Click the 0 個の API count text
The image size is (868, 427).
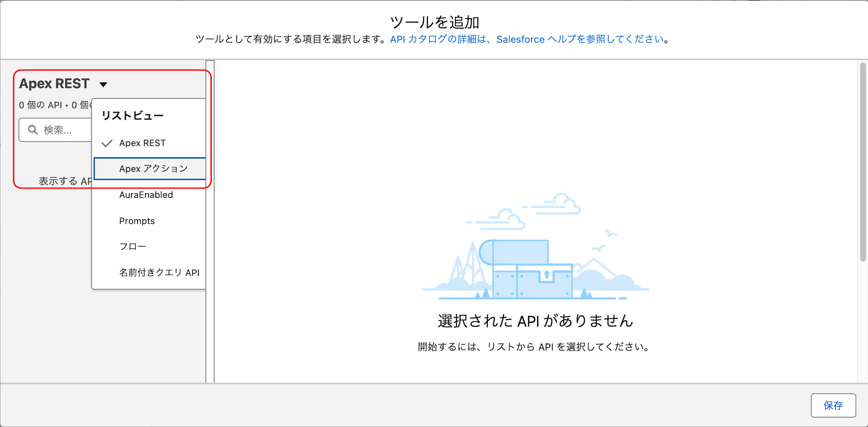tap(40, 105)
